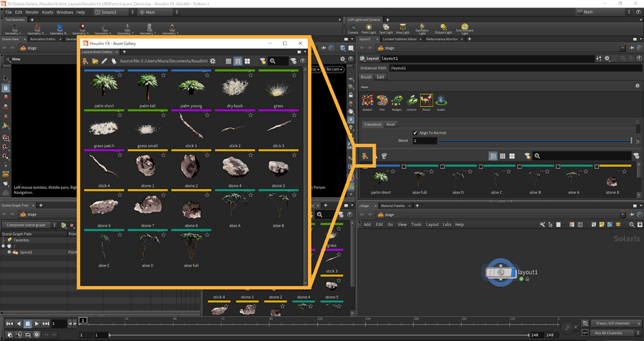Click the Asset Gallery vertical scrollbar
This screenshot has width=644, height=341.
(305, 177)
